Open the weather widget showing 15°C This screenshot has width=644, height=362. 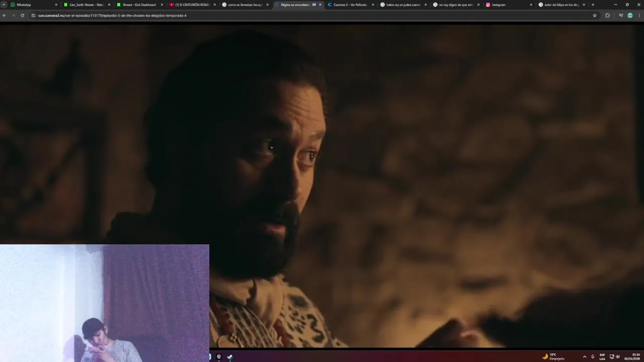pyautogui.click(x=553, y=356)
